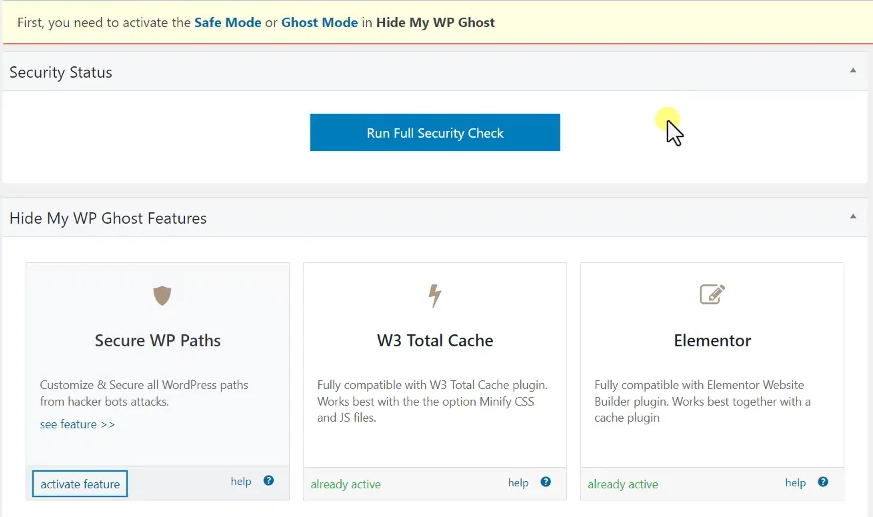Click the help link in Secure WP Paths card

point(241,482)
